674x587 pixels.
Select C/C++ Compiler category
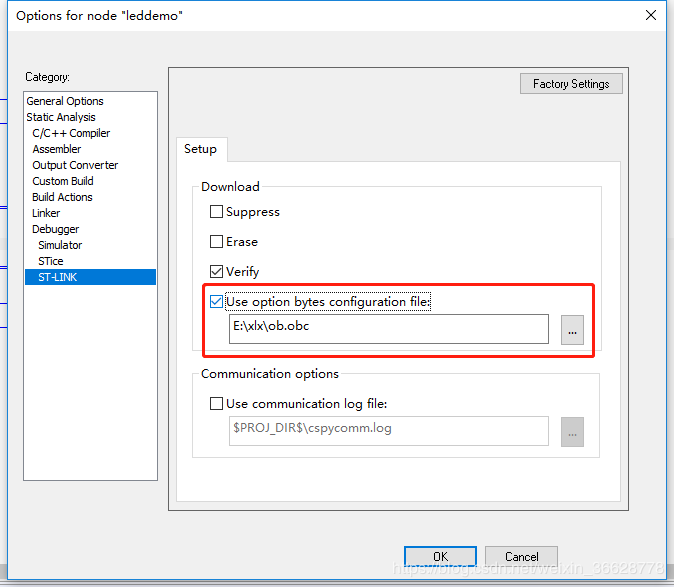tap(90, 133)
